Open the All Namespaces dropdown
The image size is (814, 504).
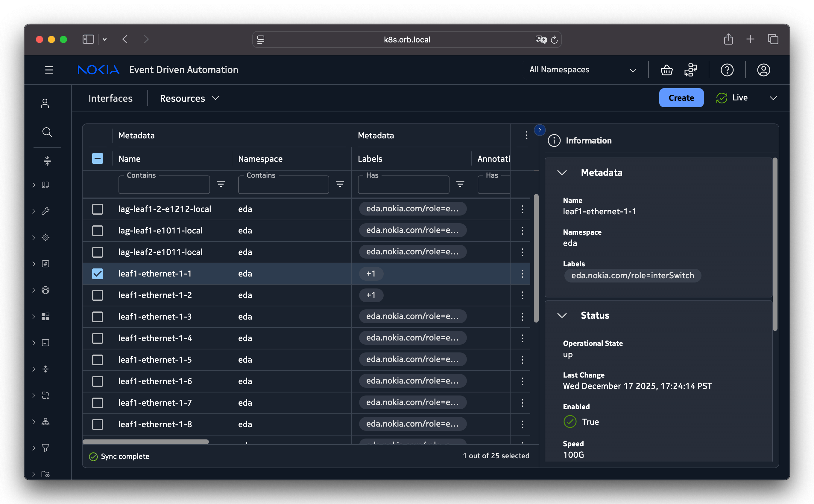click(x=582, y=70)
